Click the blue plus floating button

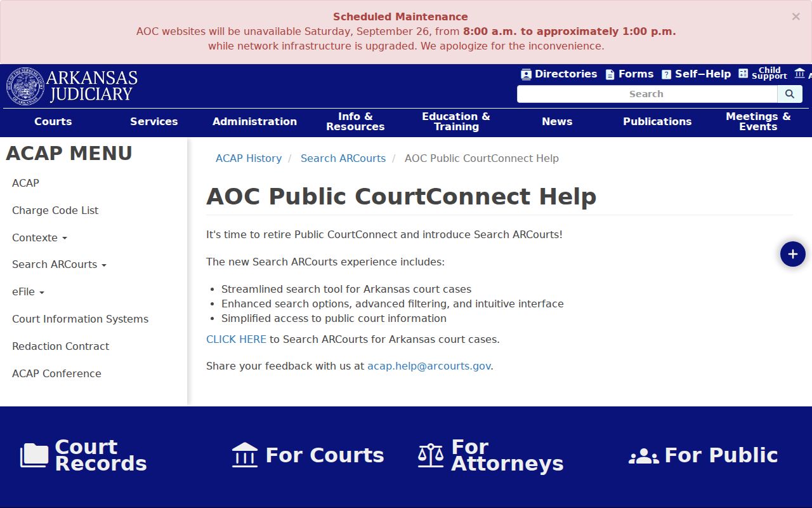pos(792,254)
